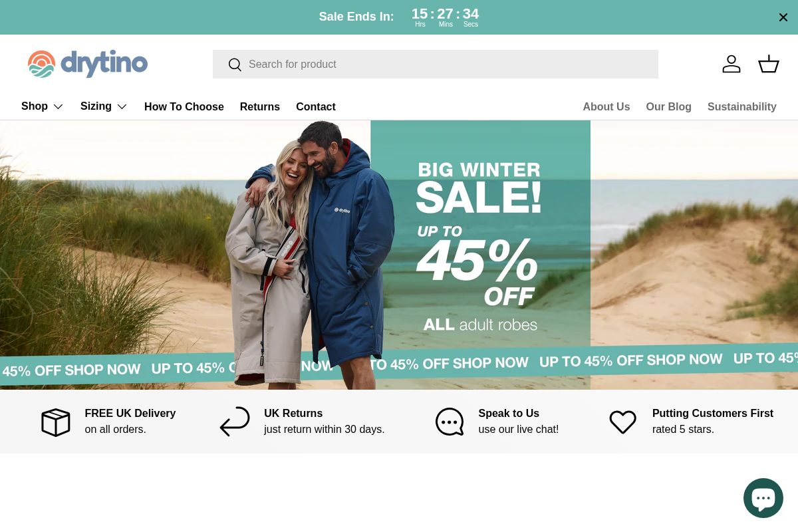Viewport: 798px width, 532px height.
Task: Open the Shopify chat widget
Action: click(x=763, y=497)
